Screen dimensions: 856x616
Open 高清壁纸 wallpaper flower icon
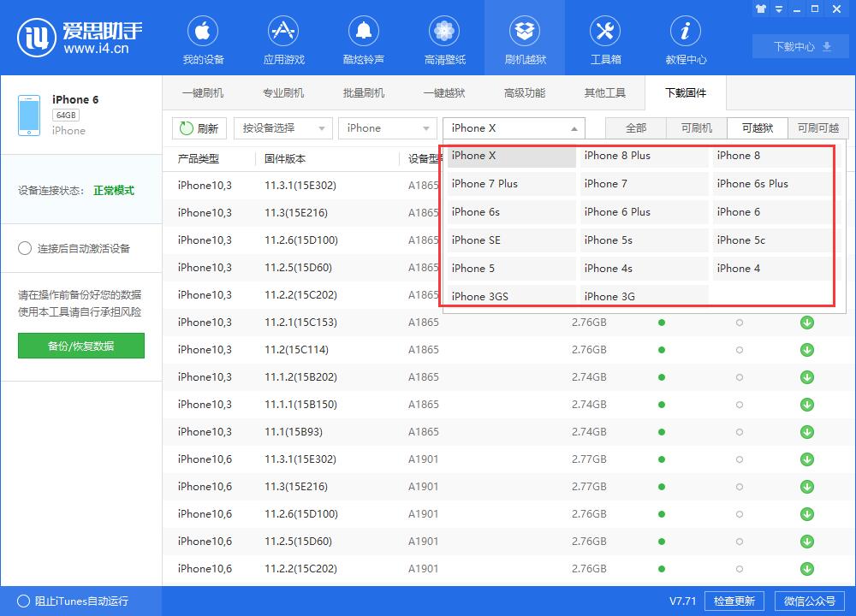coord(444,33)
